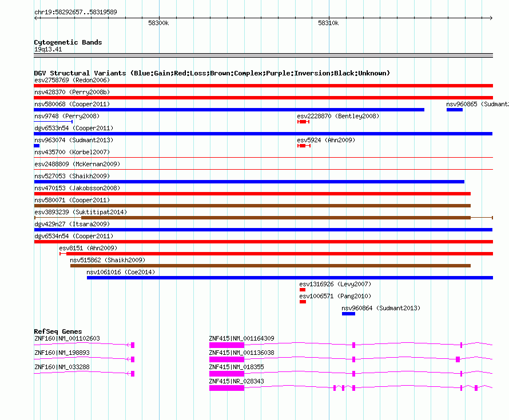Select the nsv428370 (Perry2008b) variant label
Screen dimensions: 509x420
click(72, 92)
